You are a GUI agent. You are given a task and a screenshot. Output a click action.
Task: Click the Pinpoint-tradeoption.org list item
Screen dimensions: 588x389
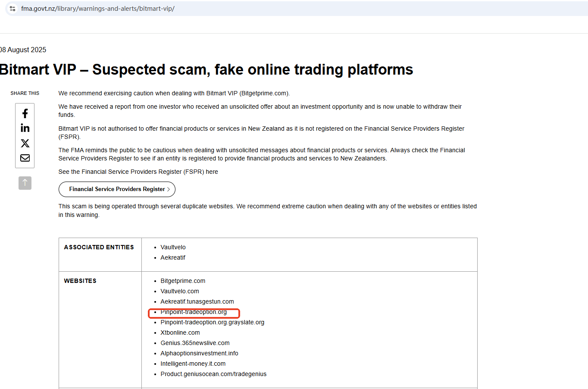(x=194, y=312)
